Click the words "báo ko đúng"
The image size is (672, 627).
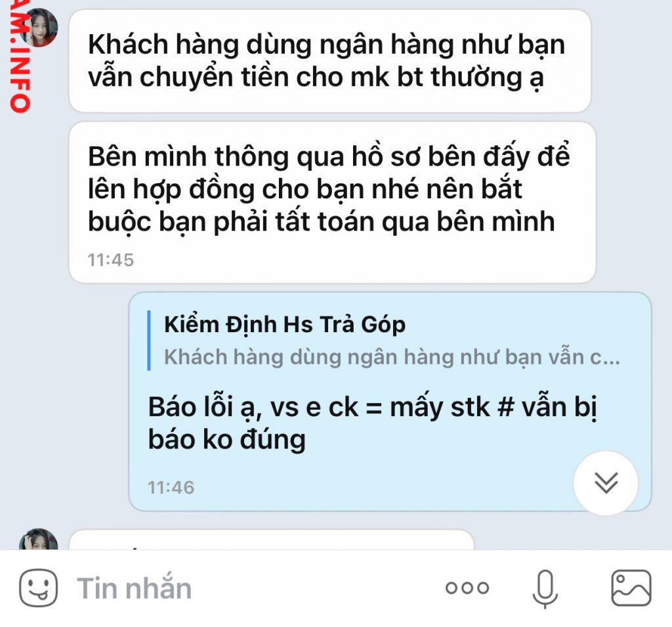tap(226, 440)
